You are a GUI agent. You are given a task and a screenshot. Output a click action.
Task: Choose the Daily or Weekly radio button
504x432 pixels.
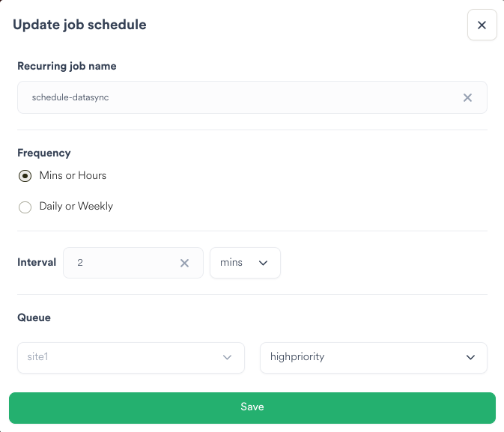pos(25,207)
